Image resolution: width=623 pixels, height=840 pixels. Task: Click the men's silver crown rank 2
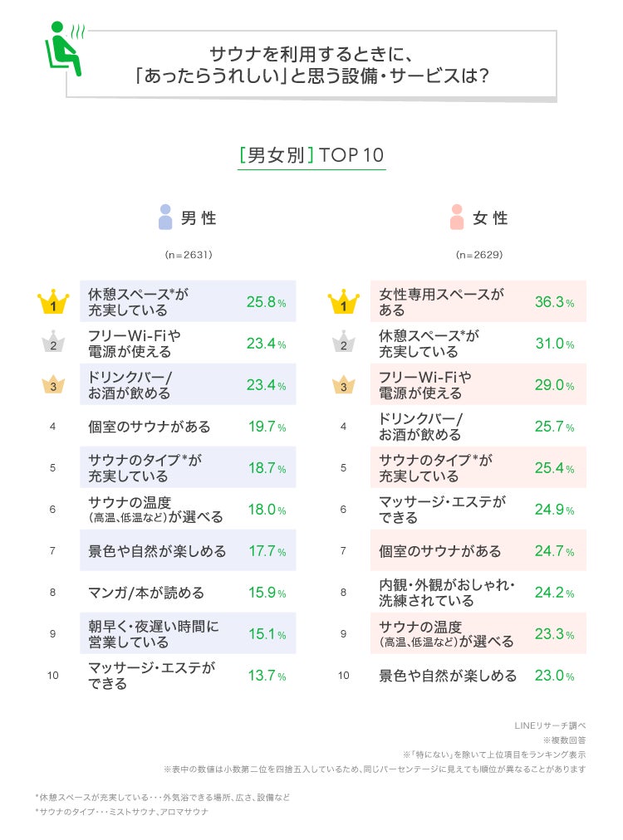click(53, 344)
